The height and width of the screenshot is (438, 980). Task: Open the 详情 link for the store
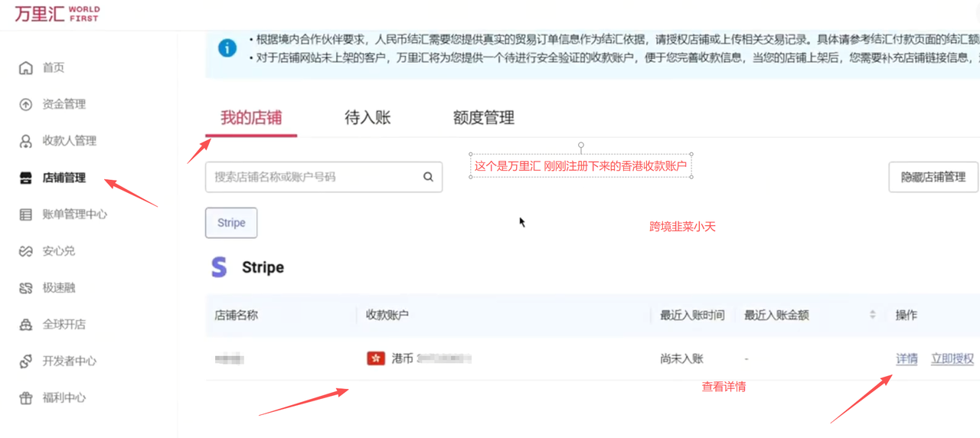(x=906, y=358)
